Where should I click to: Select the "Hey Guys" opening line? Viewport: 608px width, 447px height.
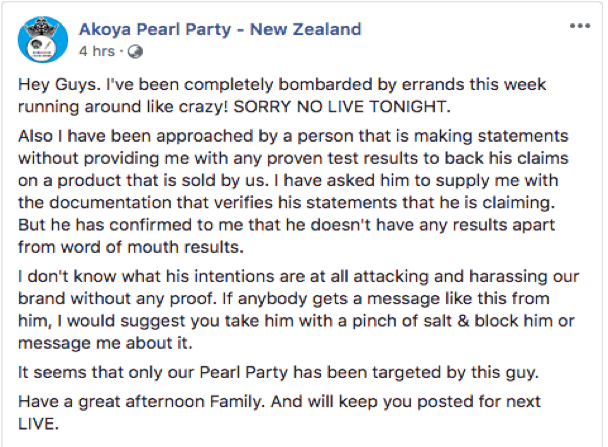click(282, 85)
